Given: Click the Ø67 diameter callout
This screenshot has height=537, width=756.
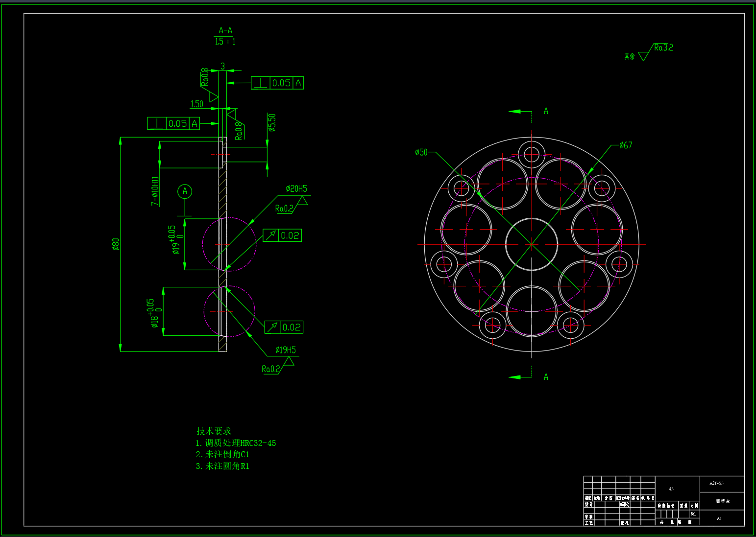Looking at the screenshot, I should pyautogui.click(x=625, y=144).
